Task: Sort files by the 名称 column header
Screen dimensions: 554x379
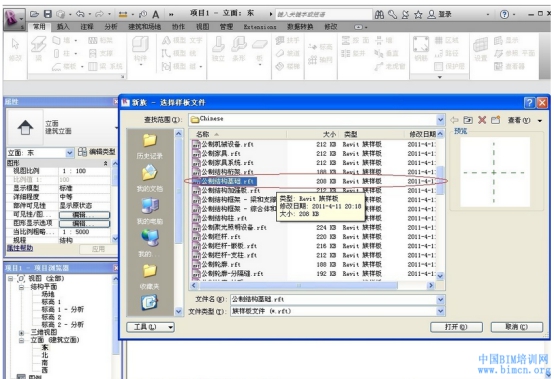Action: tap(239, 134)
